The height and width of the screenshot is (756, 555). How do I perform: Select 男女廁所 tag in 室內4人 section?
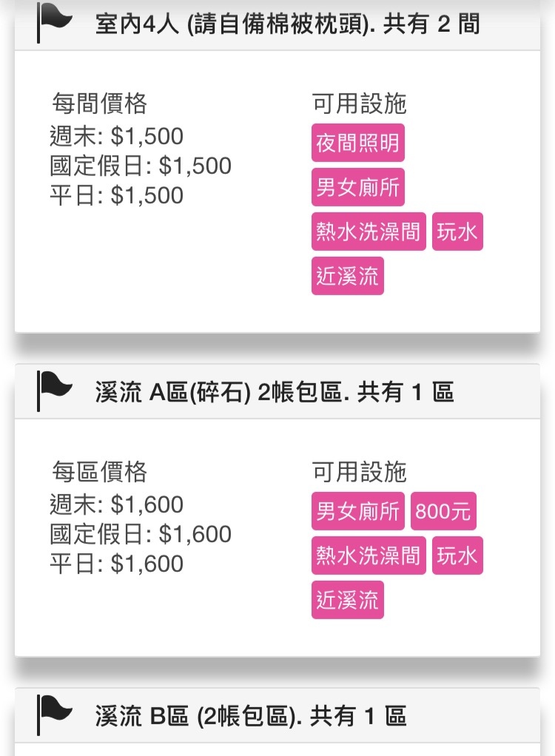[357, 187]
